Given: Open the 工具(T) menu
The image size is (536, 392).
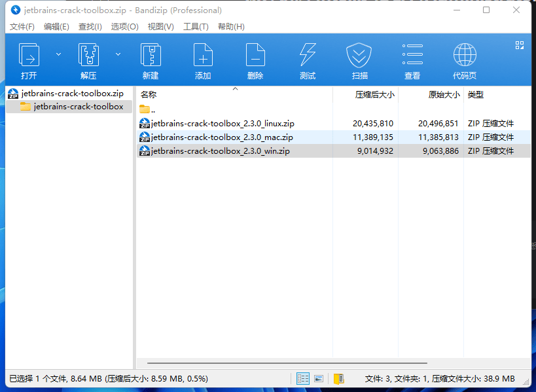Looking at the screenshot, I should 196,27.
